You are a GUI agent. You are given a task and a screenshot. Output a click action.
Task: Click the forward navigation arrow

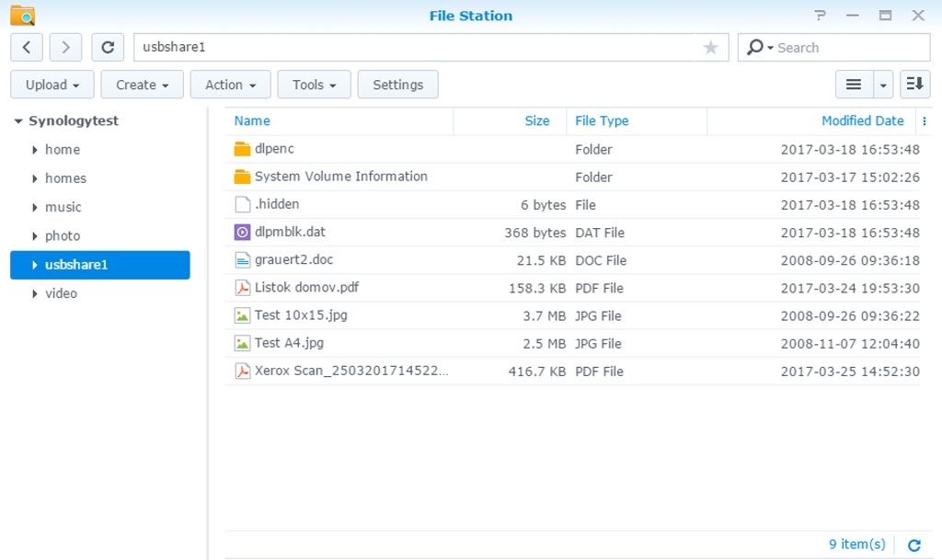click(65, 48)
